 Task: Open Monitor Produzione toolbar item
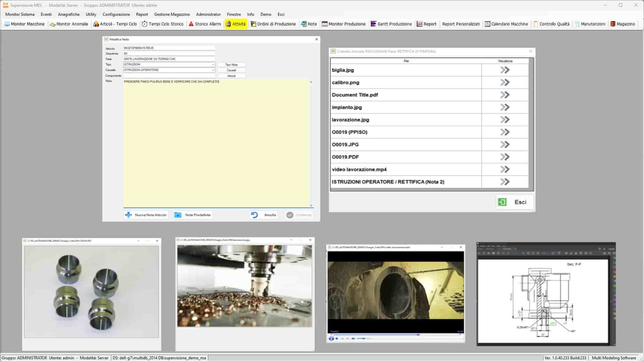[x=343, y=24]
